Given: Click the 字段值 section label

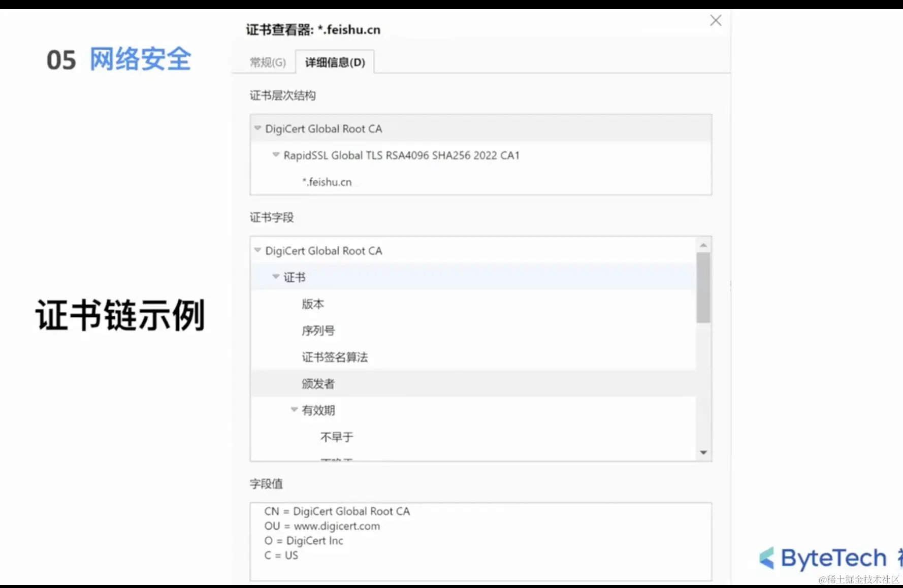Looking at the screenshot, I should (x=266, y=484).
